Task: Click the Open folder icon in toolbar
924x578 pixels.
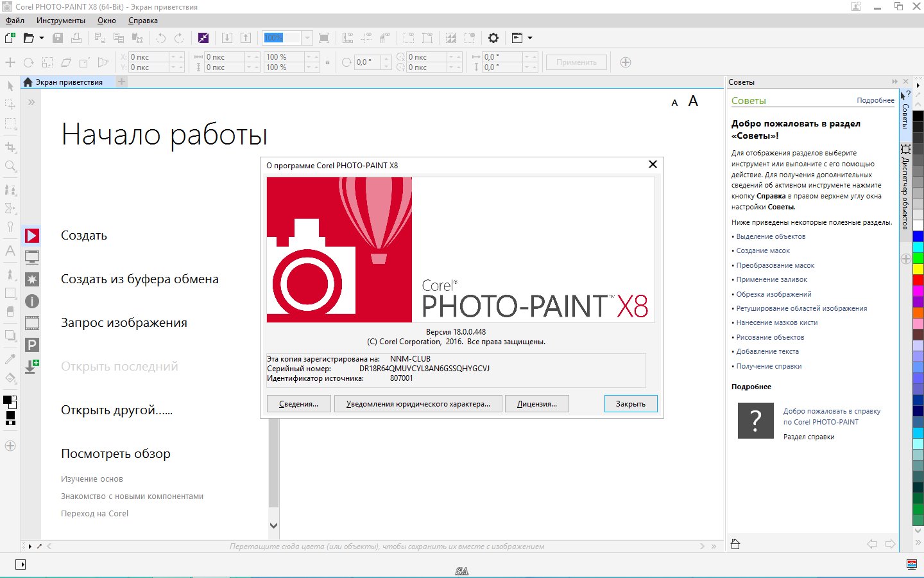Action: click(x=28, y=38)
